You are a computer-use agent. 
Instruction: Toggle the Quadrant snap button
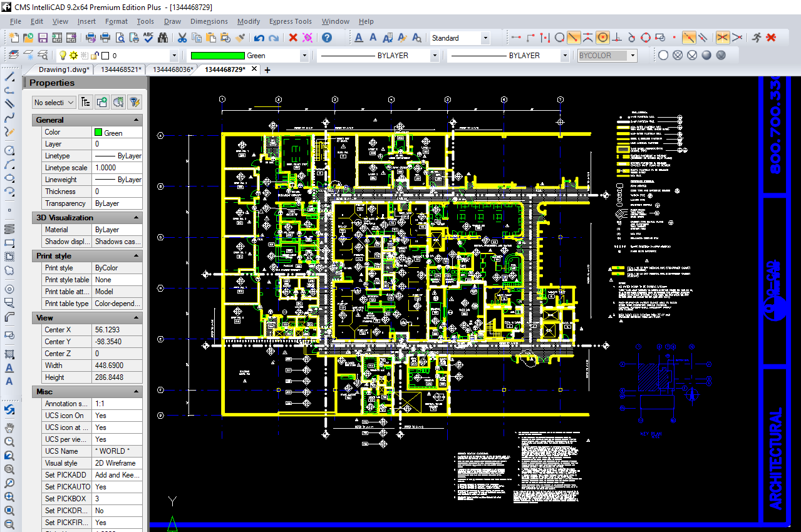[x=646, y=38]
